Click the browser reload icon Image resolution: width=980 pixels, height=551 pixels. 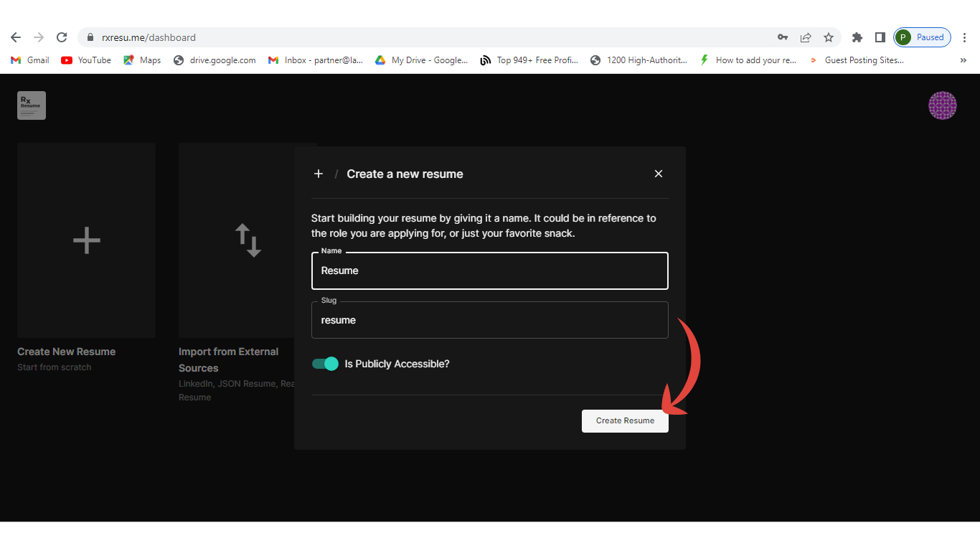tap(62, 37)
